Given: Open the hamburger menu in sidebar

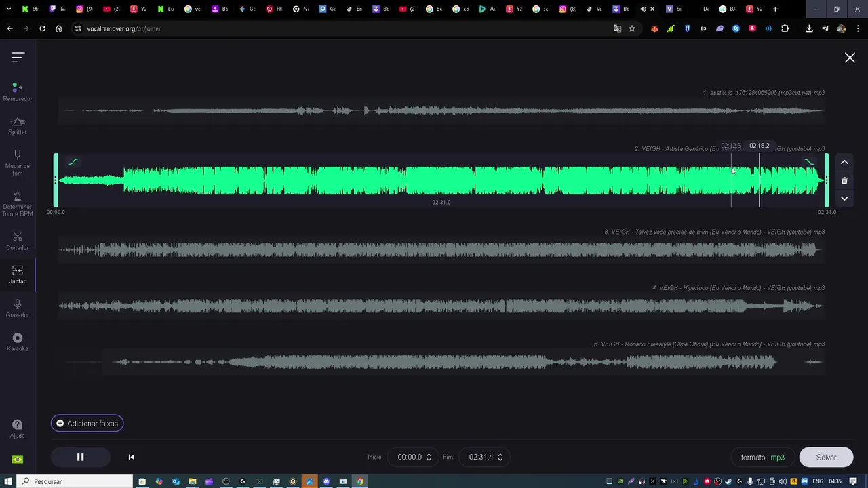Looking at the screenshot, I should [18, 58].
